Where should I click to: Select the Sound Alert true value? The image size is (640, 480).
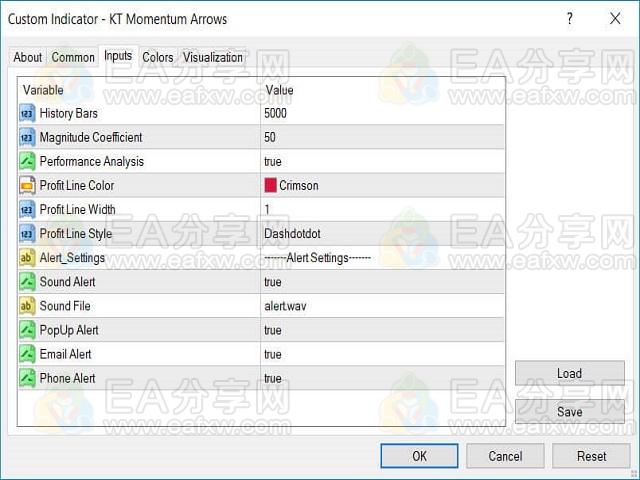coord(273,282)
